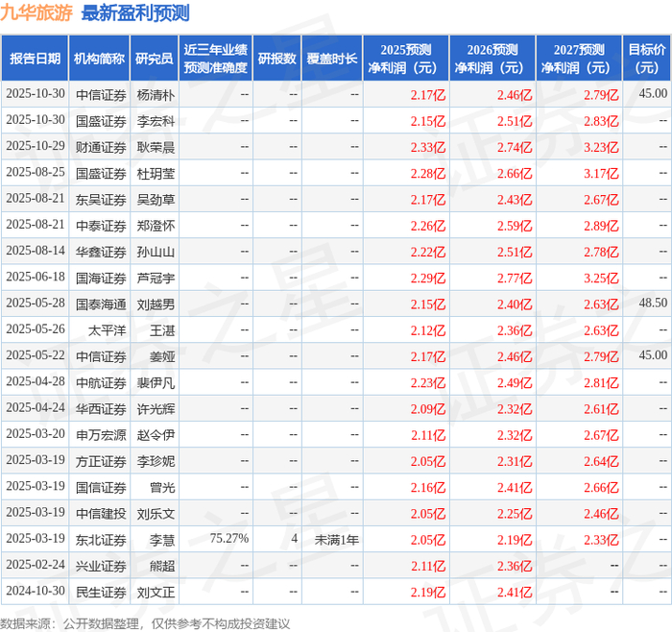Click 国海证券 institution cell

(x=101, y=279)
